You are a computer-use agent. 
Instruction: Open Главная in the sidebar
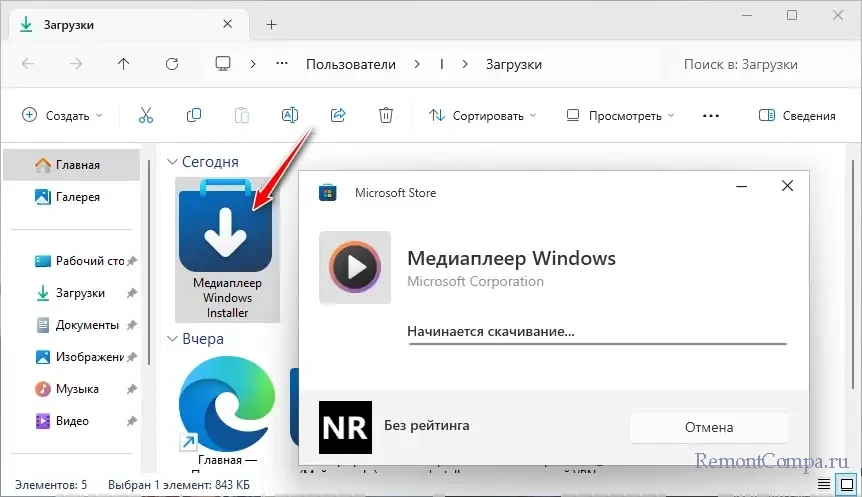[71, 165]
